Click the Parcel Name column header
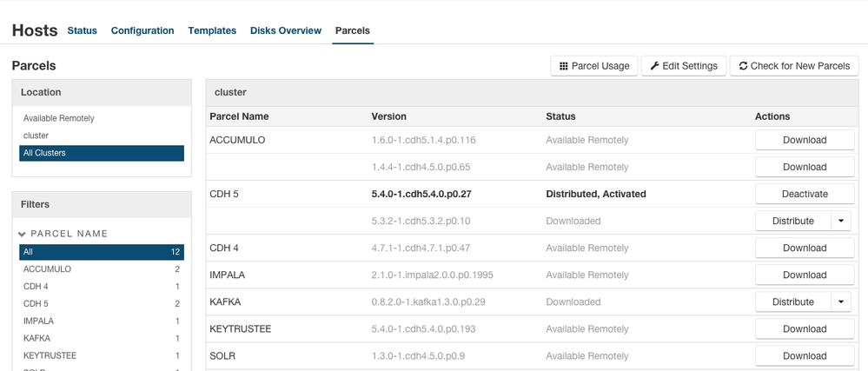The width and height of the screenshot is (868, 371). 239,116
